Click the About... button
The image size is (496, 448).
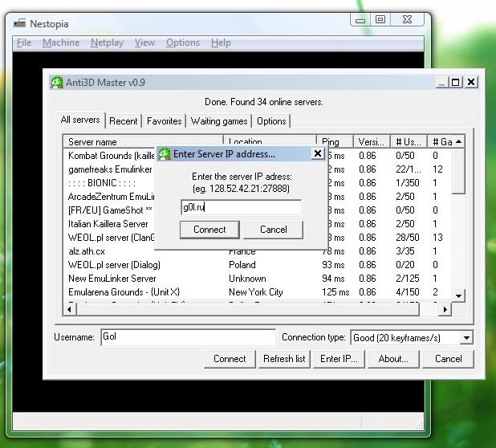(393, 359)
